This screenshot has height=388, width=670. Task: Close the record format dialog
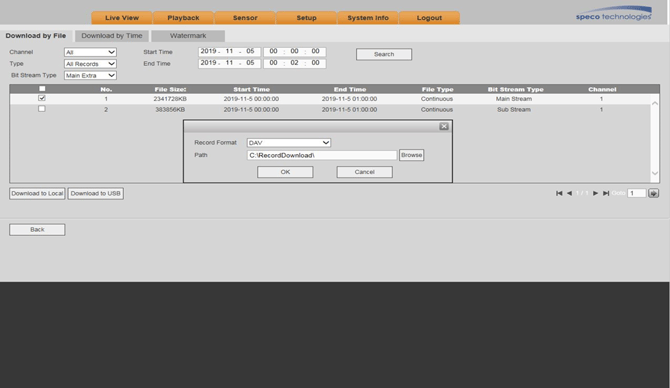[x=444, y=126]
